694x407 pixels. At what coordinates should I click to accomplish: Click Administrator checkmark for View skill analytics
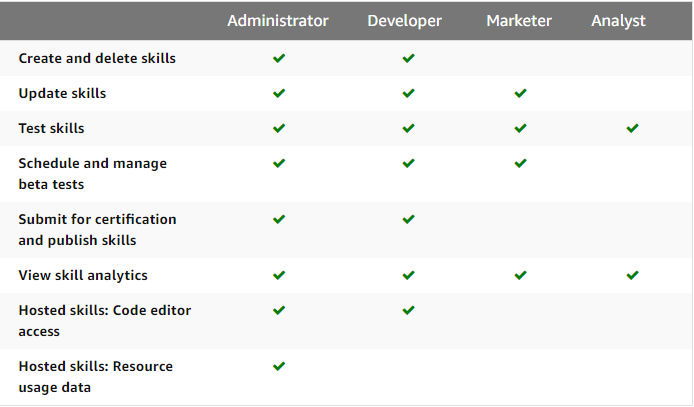point(279,275)
